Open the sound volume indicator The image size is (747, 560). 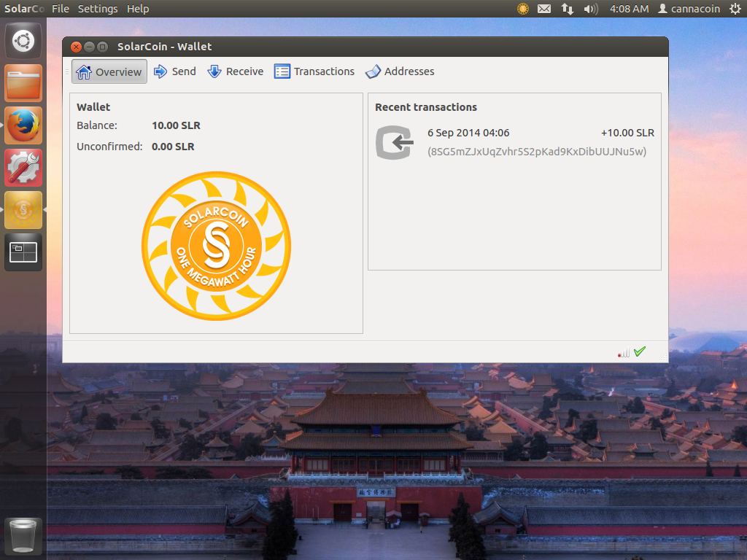pos(591,9)
